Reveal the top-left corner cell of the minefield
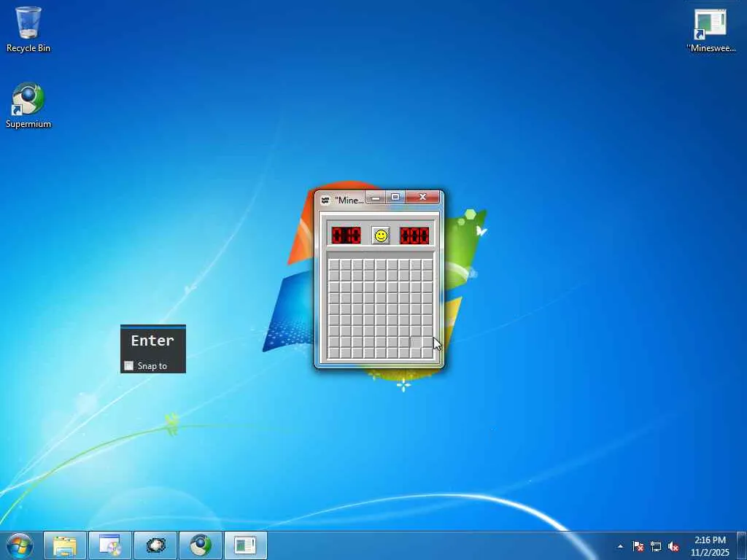The height and width of the screenshot is (560, 747). (334, 264)
